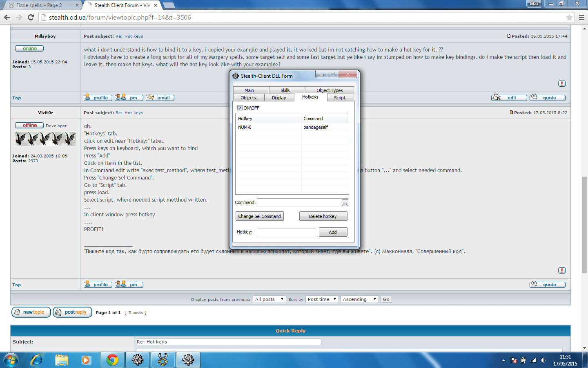
Task: Switch to the Script tab
Action: (339, 98)
